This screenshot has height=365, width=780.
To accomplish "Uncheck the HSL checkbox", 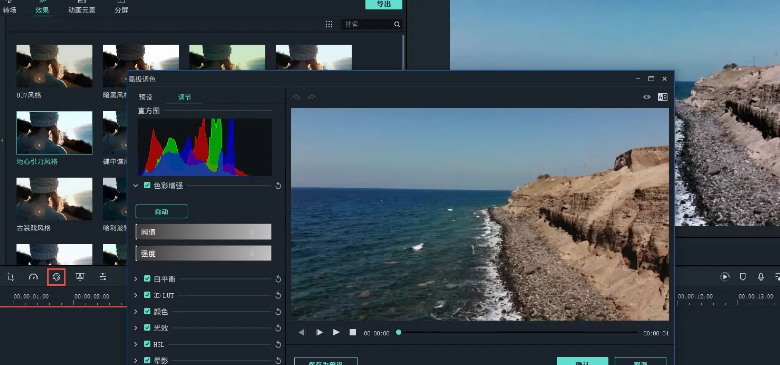I will coord(147,344).
